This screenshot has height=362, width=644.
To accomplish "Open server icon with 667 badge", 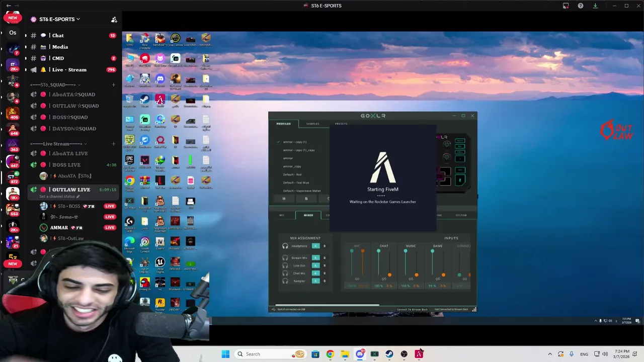I will coord(13,161).
